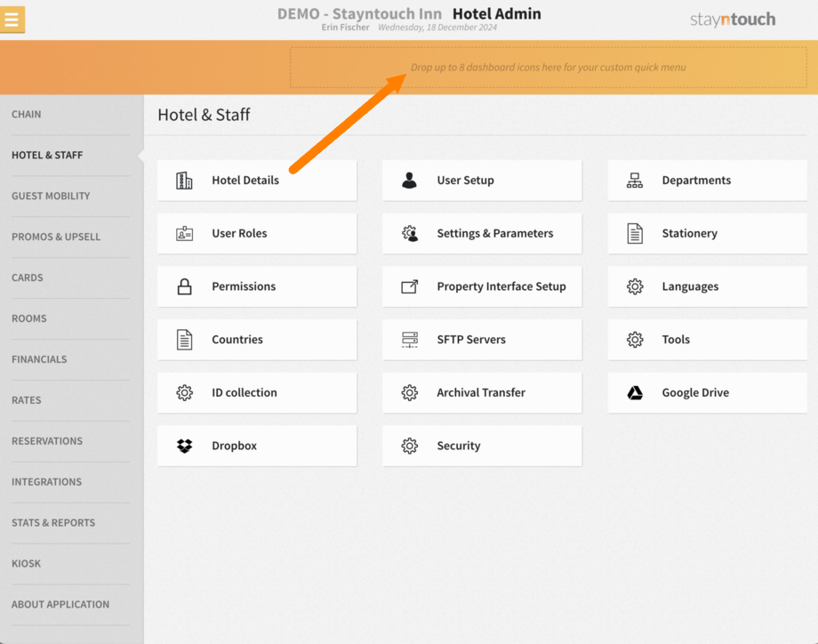Click the ID collection gear icon
The height and width of the screenshot is (644, 818).
(x=184, y=392)
